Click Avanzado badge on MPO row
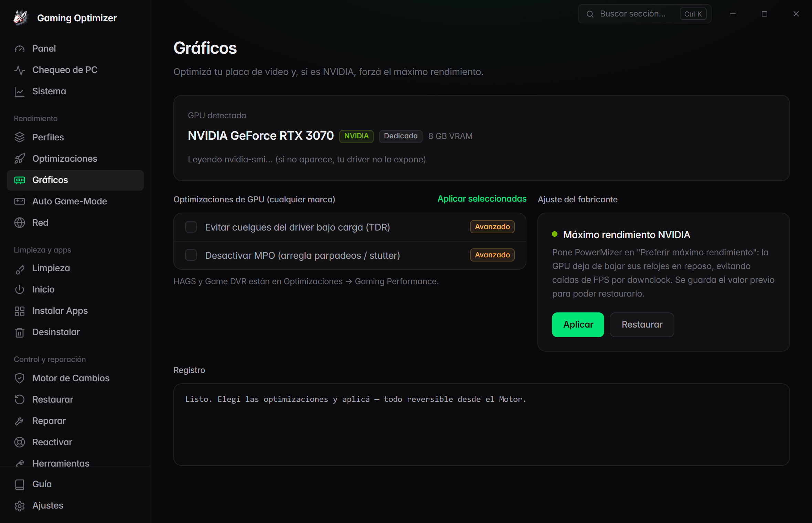This screenshot has height=523, width=812. tap(492, 255)
